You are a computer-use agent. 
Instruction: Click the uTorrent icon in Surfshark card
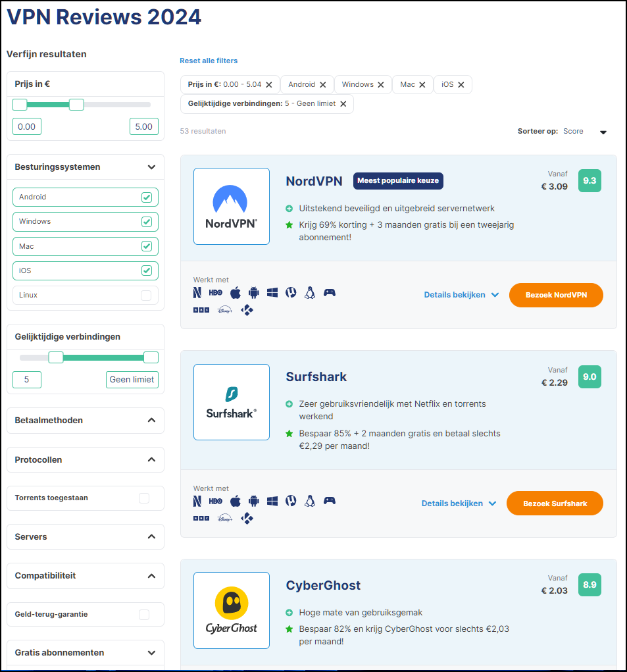[291, 501]
